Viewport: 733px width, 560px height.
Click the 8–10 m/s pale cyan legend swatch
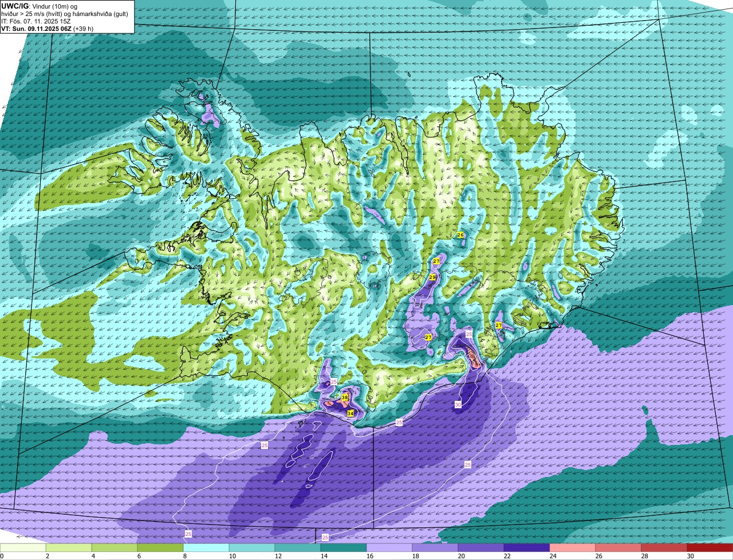[x=206, y=547]
